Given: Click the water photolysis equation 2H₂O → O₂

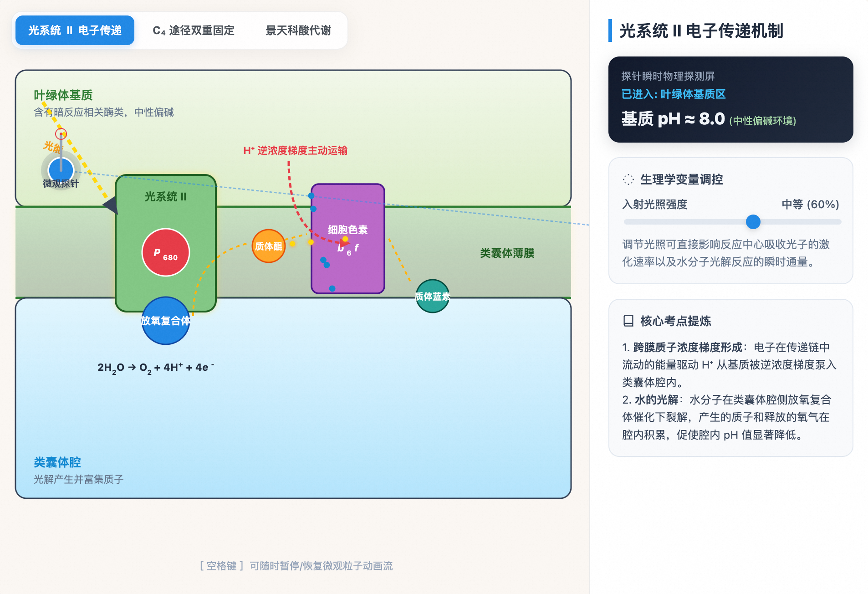Looking at the screenshot, I should 156,368.
